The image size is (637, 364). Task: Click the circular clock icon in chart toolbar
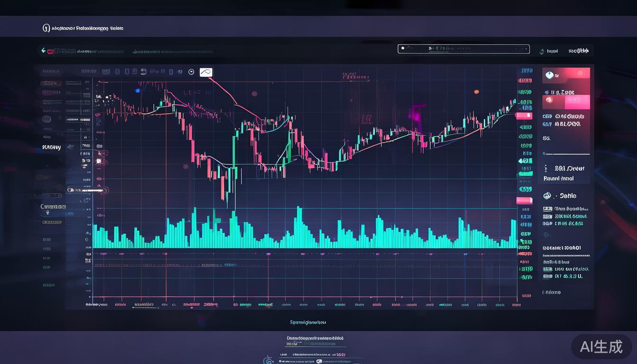(191, 72)
